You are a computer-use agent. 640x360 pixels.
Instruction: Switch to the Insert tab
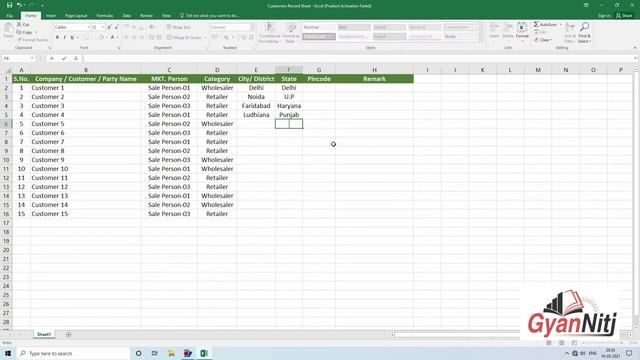pyautogui.click(x=51, y=16)
